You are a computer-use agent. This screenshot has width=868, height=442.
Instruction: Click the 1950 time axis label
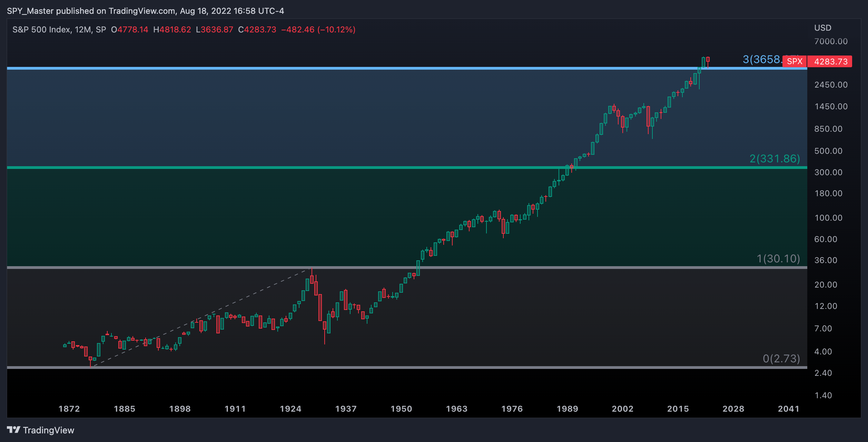[x=401, y=409]
